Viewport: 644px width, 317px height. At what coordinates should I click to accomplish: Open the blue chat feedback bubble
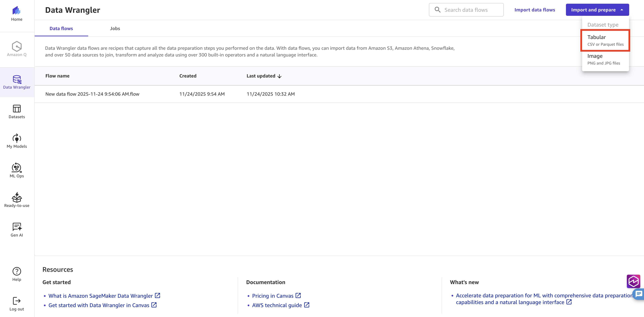638,294
